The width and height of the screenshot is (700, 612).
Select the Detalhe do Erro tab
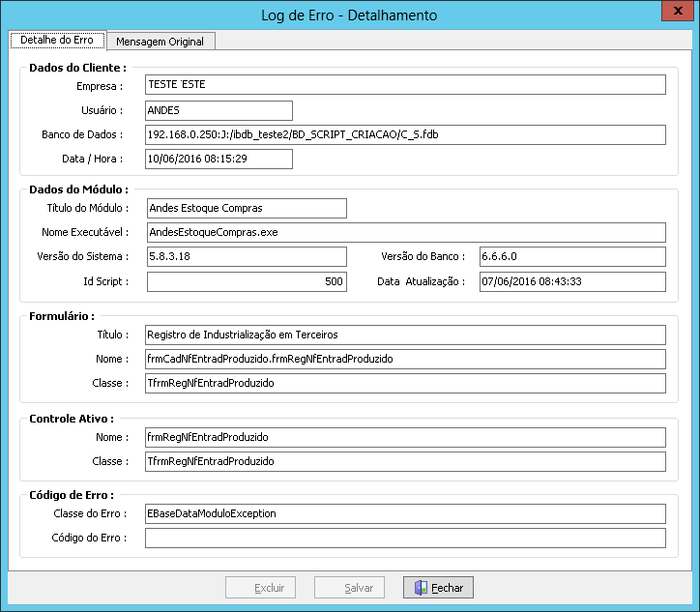coord(57,40)
